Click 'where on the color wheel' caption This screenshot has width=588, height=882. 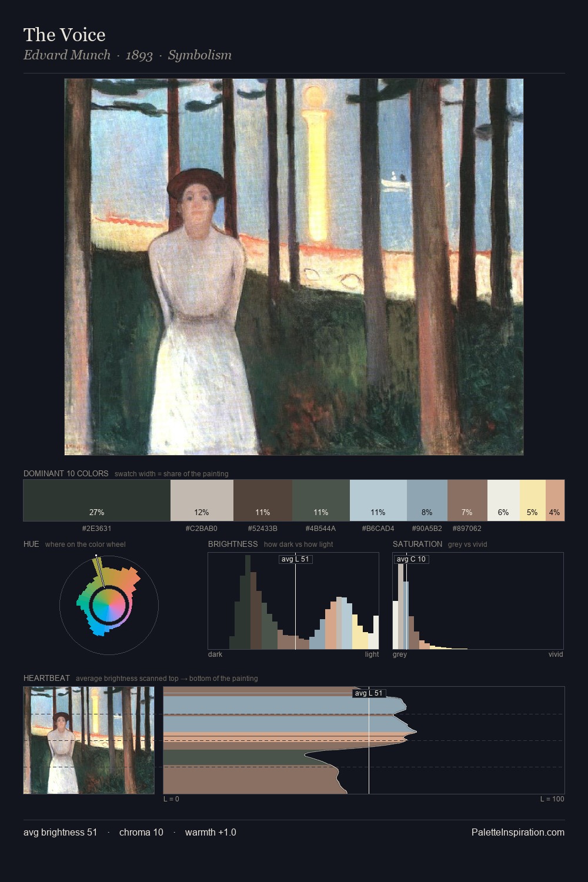pyautogui.click(x=85, y=544)
